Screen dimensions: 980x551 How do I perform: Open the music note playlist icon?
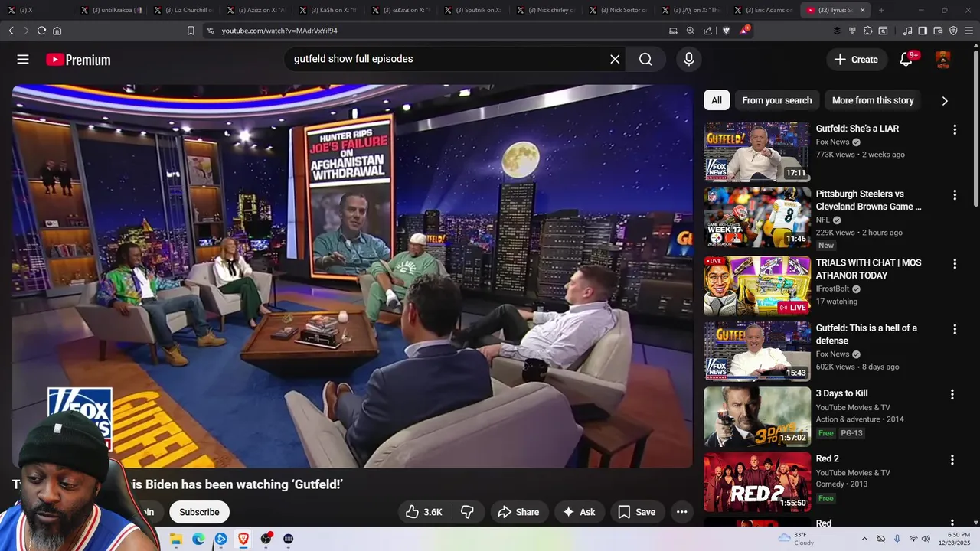(x=907, y=31)
